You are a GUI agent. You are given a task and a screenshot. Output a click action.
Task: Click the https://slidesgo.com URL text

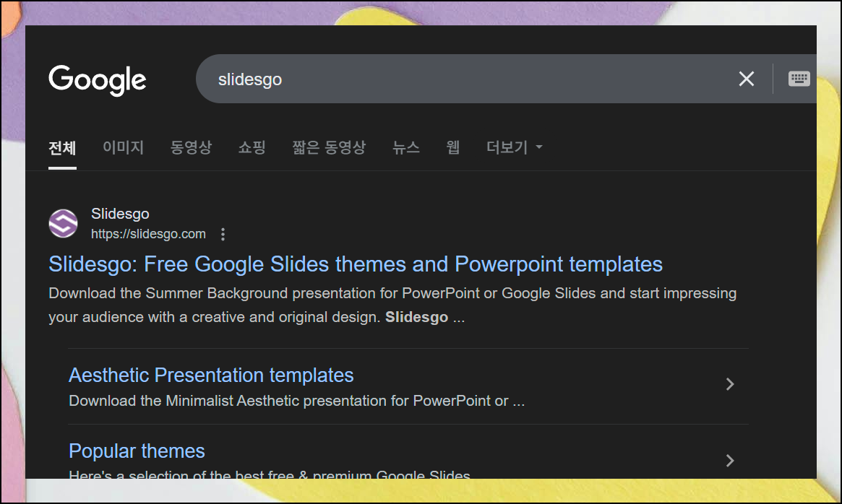click(148, 234)
